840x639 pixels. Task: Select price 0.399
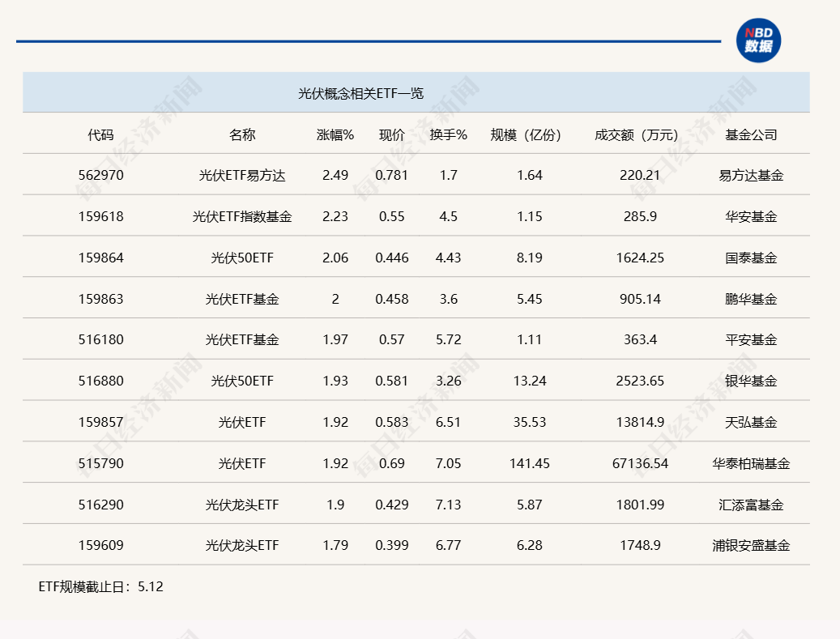(x=391, y=545)
